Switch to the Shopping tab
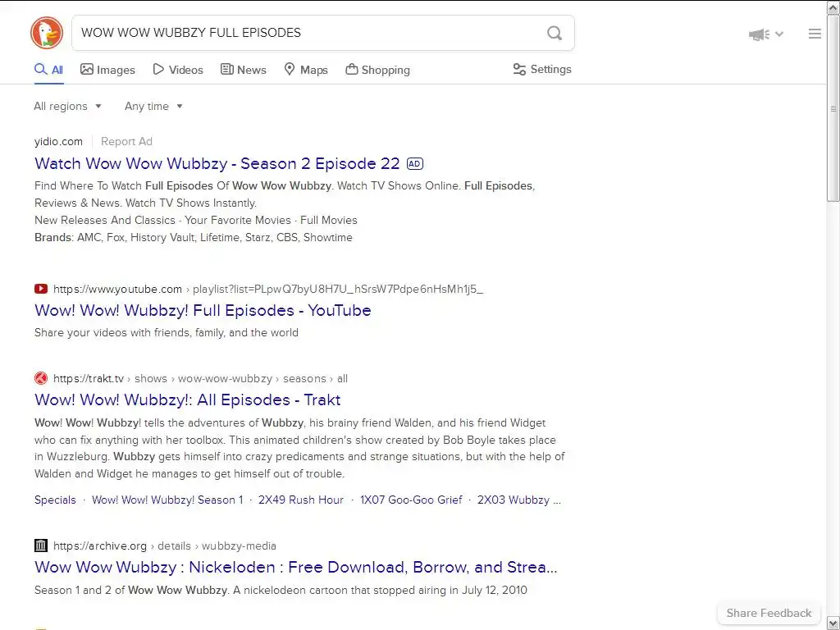The width and height of the screenshot is (840, 630). [377, 70]
